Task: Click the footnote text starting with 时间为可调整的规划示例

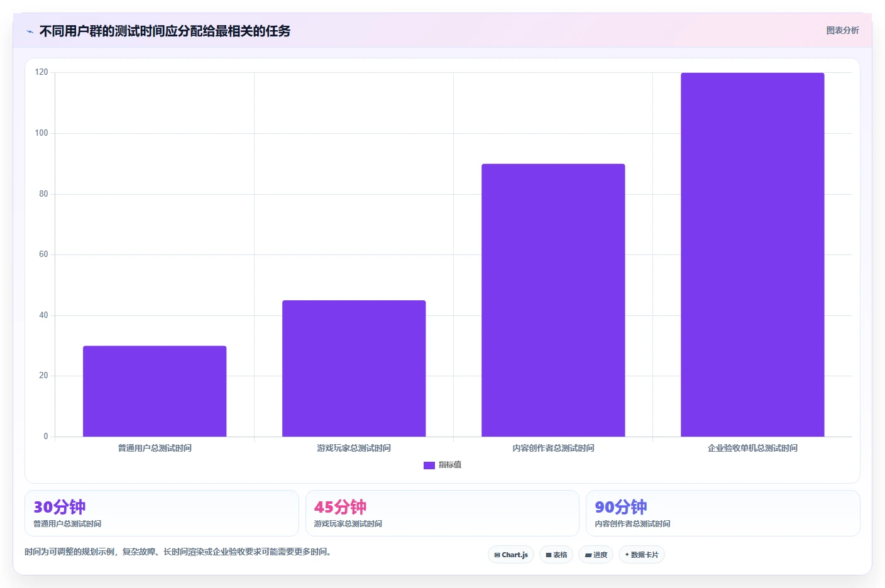Action: tap(178, 552)
